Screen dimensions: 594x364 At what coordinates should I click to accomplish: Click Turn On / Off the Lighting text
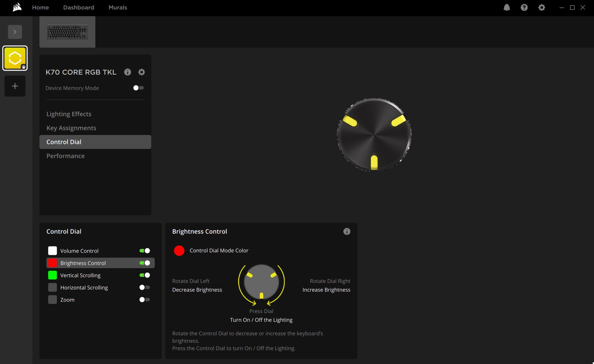click(261, 320)
